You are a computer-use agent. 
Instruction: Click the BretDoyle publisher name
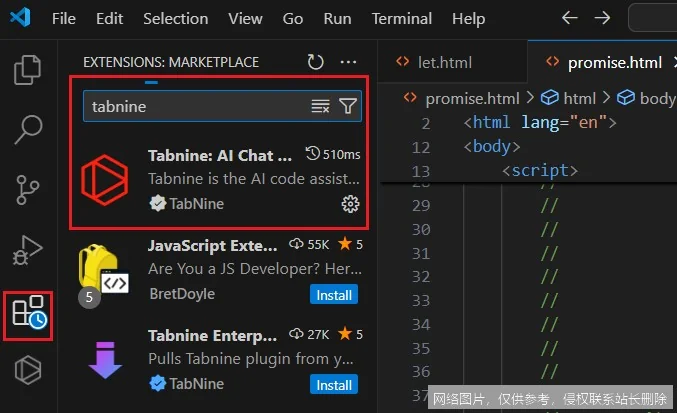click(x=182, y=293)
